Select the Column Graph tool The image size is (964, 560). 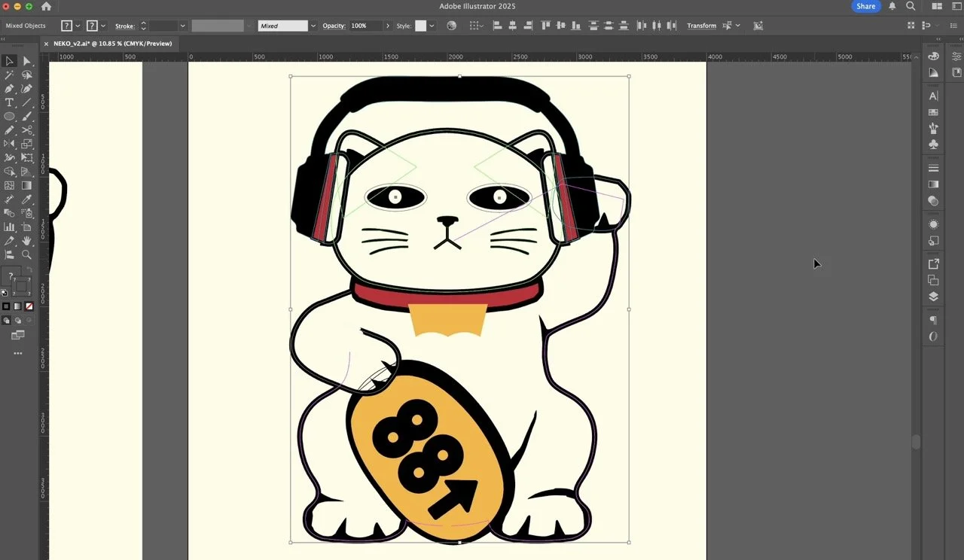tap(9, 227)
